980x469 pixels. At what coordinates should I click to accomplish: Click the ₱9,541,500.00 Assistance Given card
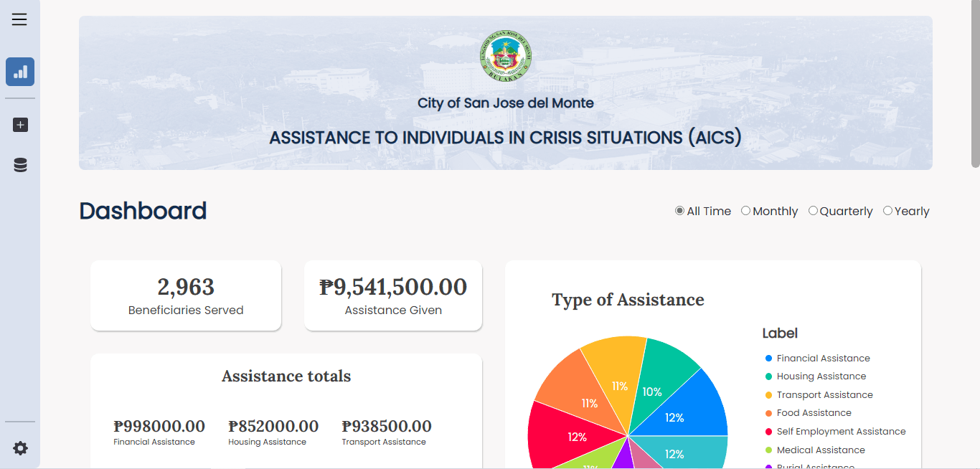[x=393, y=295]
